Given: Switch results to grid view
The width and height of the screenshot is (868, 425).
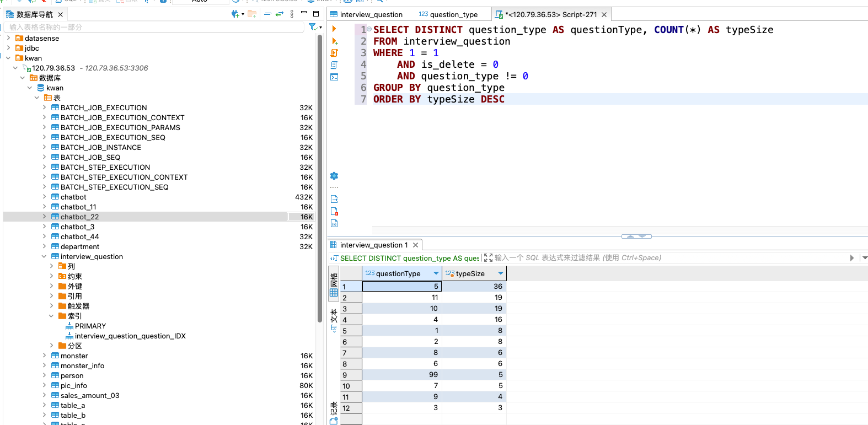Looking at the screenshot, I should coord(334,286).
